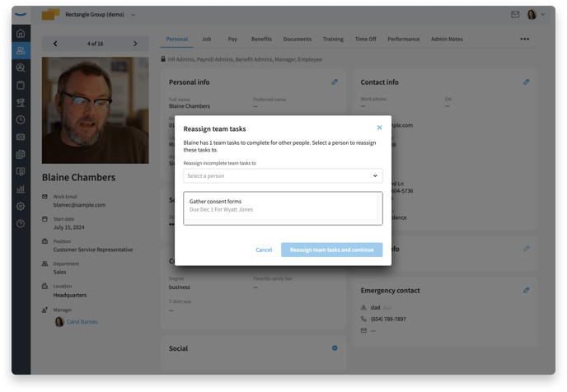Close the Reassign team tasks dialog

point(379,128)
